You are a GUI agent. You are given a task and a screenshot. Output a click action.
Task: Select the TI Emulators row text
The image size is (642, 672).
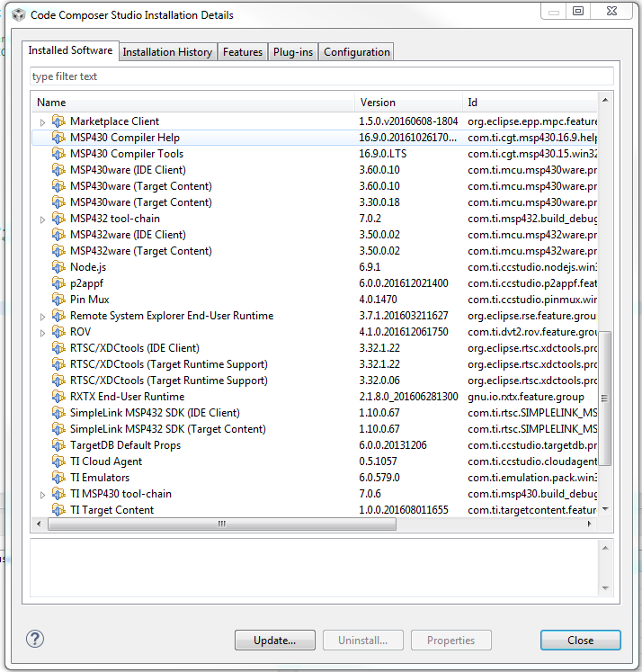tap(100, 478)
